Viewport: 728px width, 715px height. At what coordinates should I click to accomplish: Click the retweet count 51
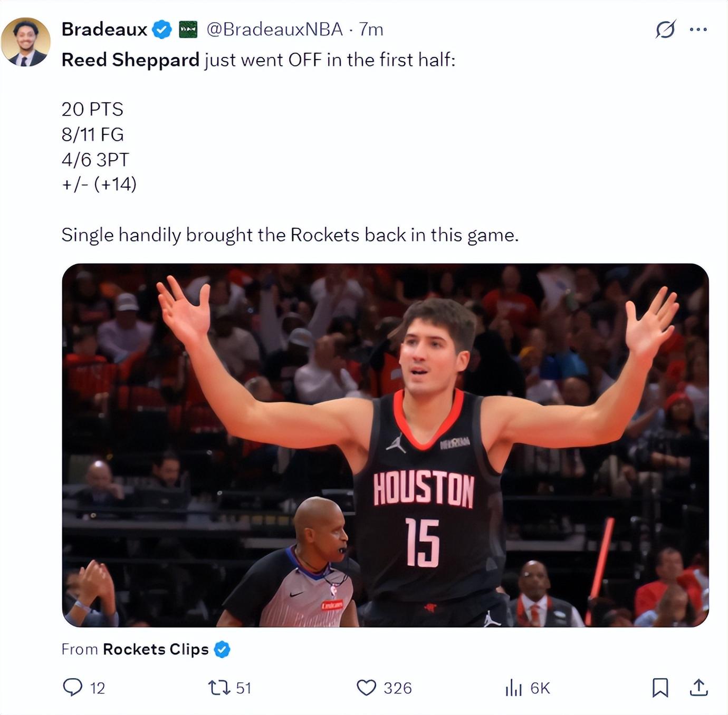[243, 688]
